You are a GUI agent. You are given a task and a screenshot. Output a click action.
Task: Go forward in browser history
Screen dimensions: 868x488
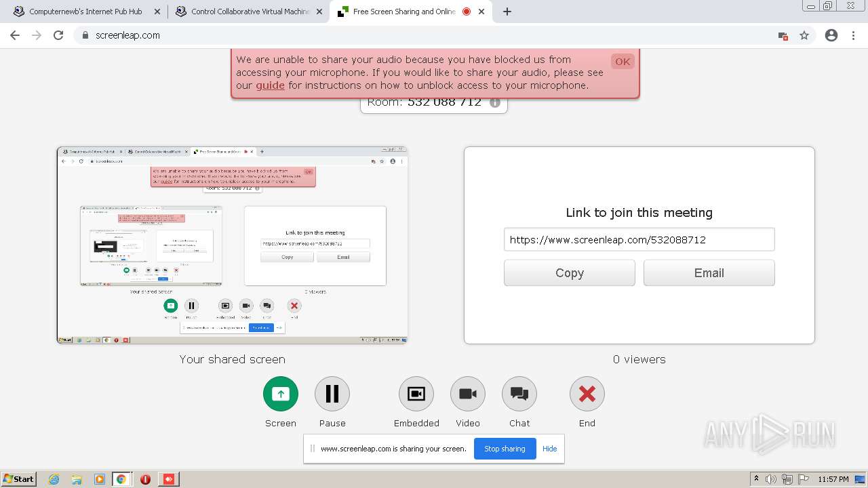click(x=37, y=35)
